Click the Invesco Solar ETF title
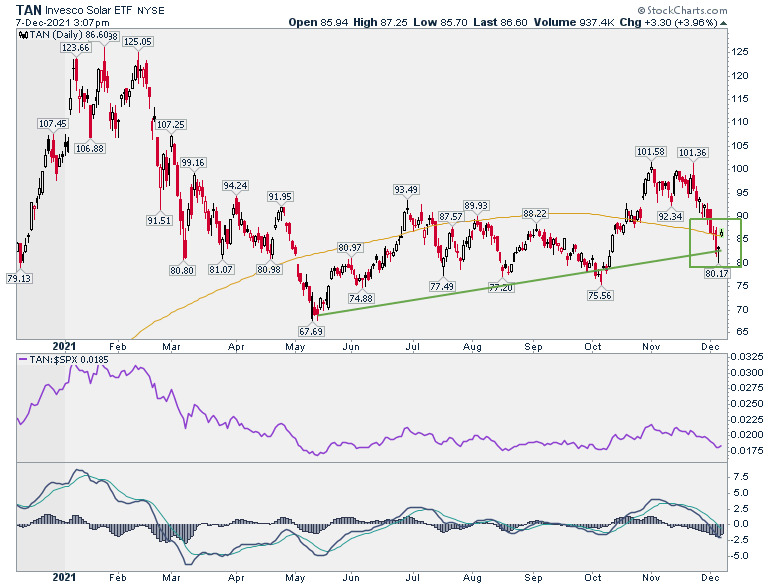This screenshot has height=586, width=780. pyautogui.click(x=90, y=10)
